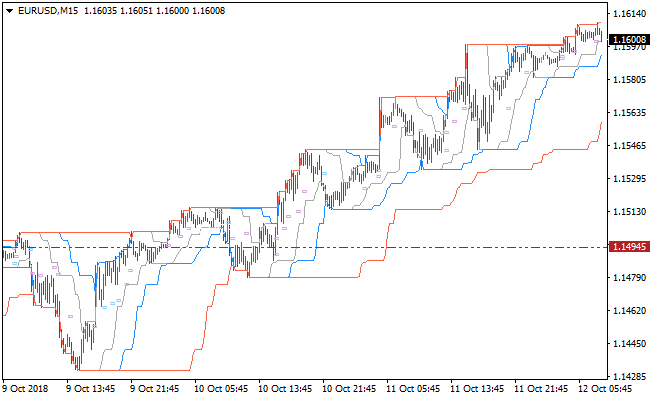650x400 pixels.
Task: Click the 9 Oct 21:45 time label
Action: (x=155, y=389)
